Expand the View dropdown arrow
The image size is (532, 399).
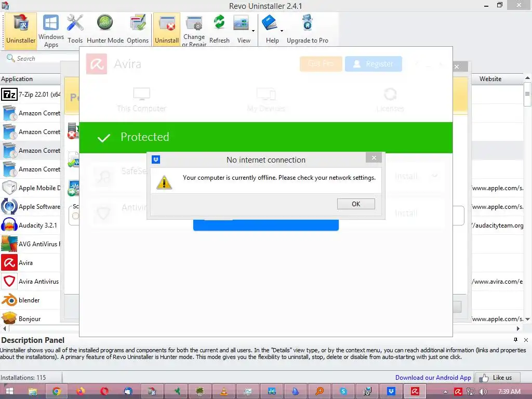tap(253, 31)
